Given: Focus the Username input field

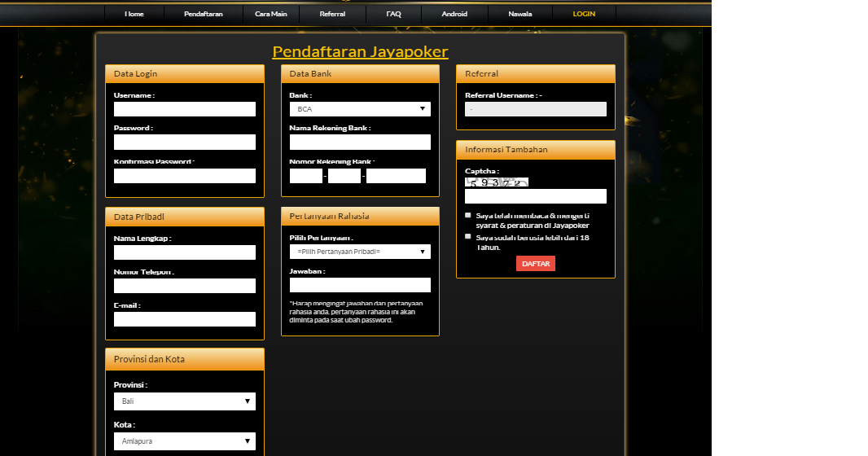Looking at the screenshot, I should pyautogui.click(x=185, y=109).
